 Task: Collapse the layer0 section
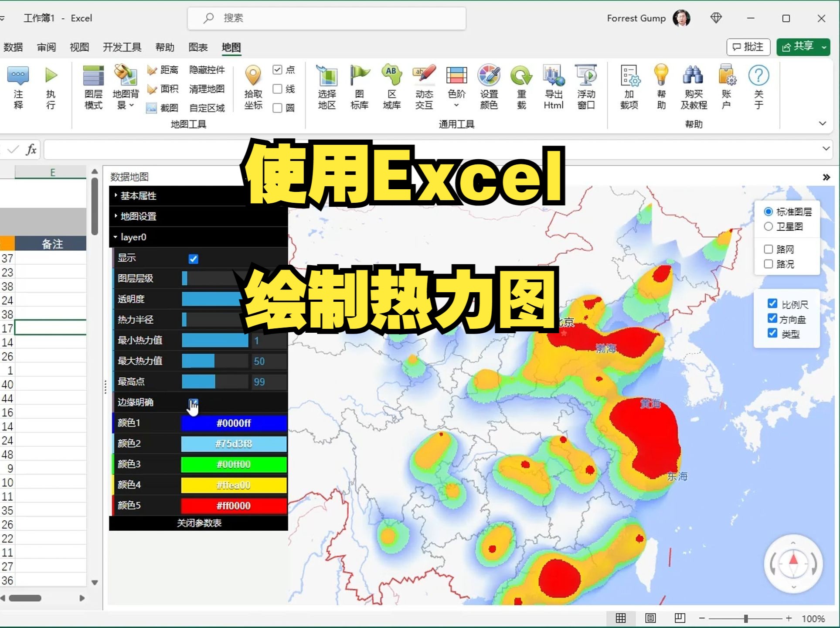(x=198, y=237)
